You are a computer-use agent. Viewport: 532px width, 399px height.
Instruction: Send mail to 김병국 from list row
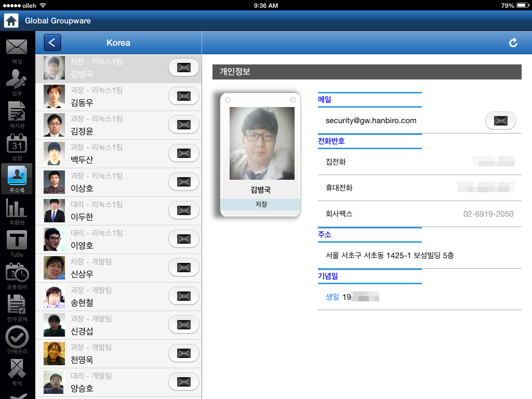(183, 68)
